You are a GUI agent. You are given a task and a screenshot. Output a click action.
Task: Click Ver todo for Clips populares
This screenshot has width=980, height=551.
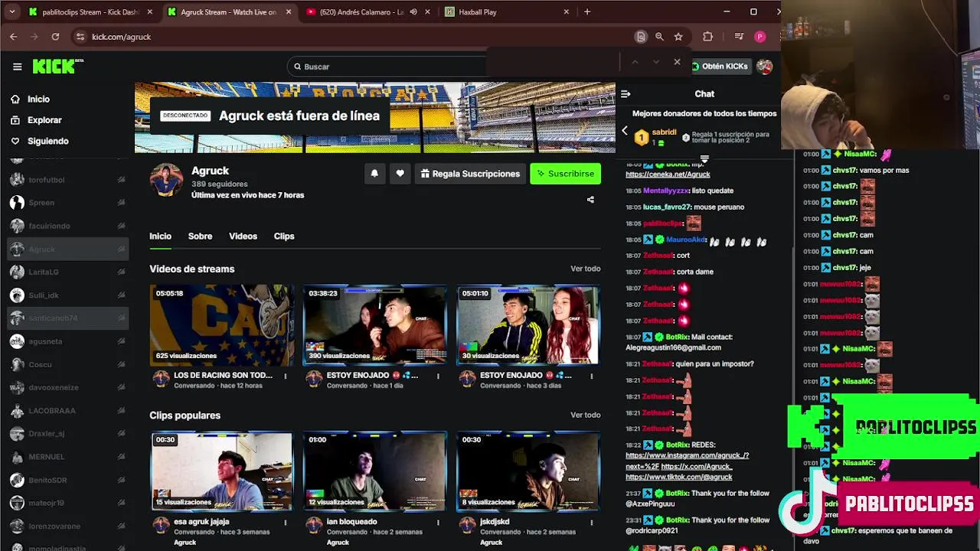coord(585,415)
